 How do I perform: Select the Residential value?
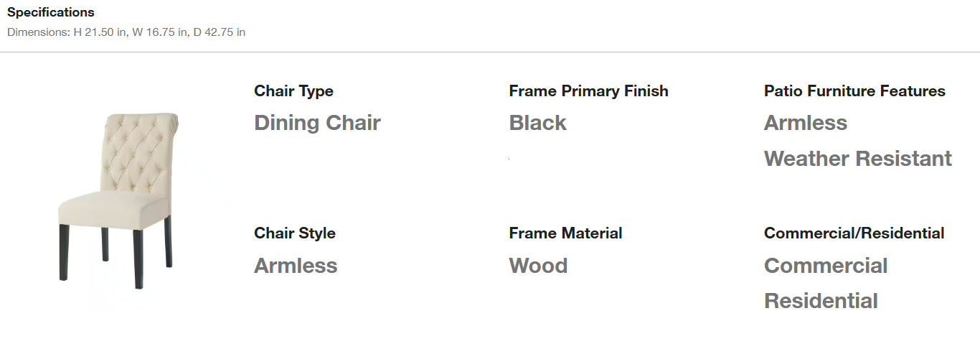821,301
